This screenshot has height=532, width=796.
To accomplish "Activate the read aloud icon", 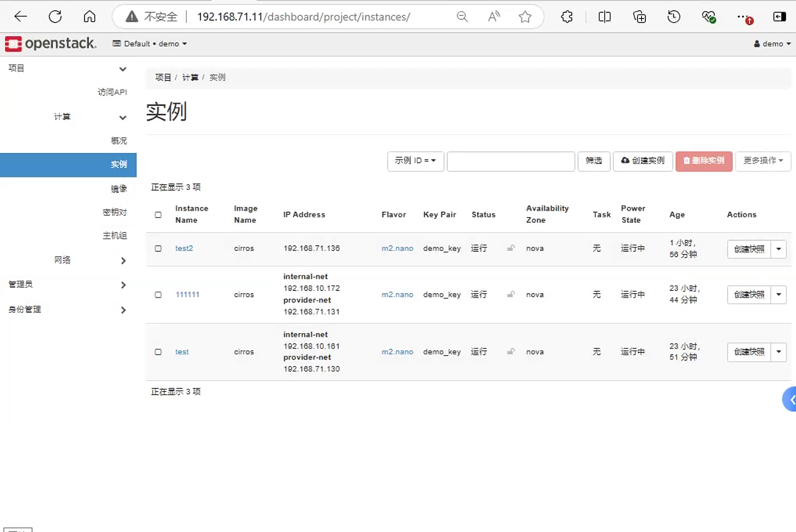I will 494,17.
